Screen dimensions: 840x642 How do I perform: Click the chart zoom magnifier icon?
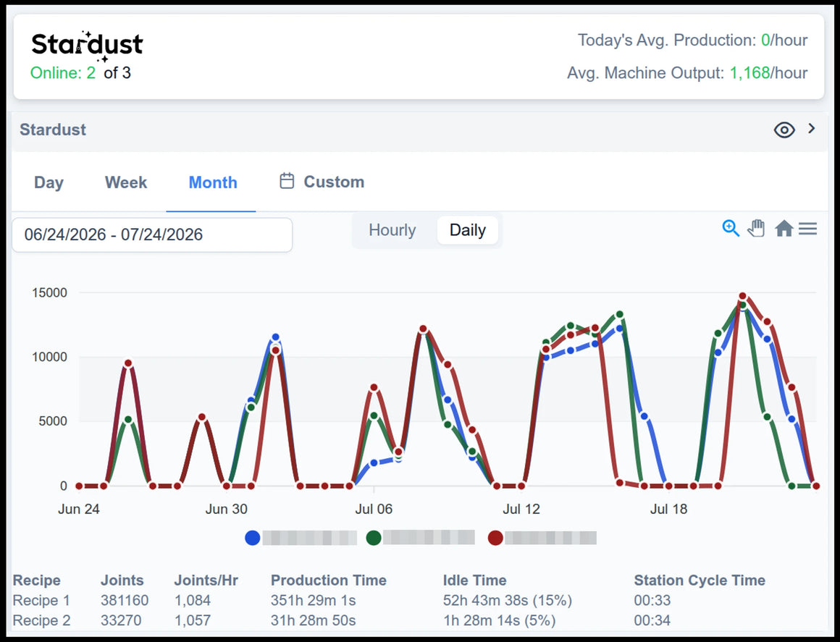point(731,228)
